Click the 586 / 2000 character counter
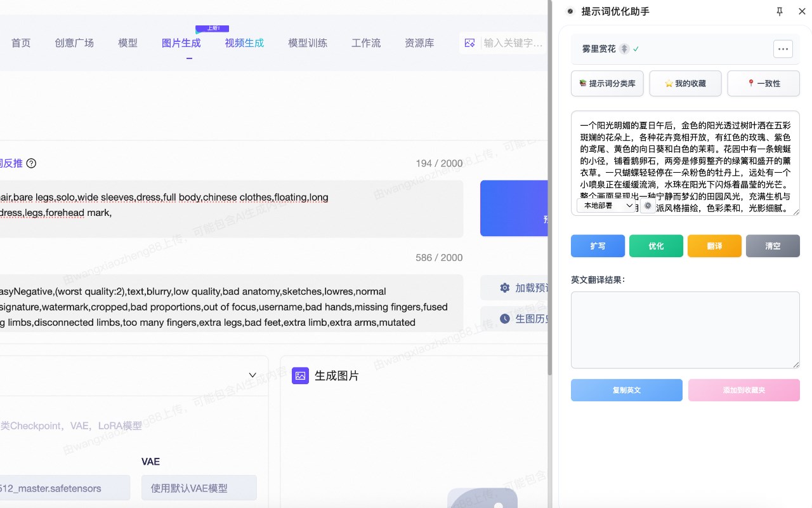812x508 pixels. (439, 257)
